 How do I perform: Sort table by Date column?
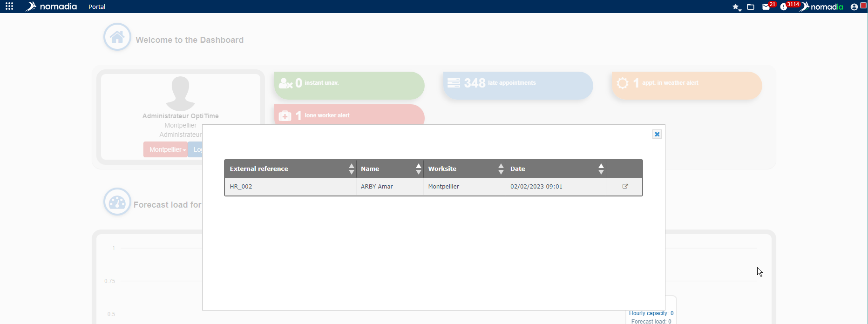point(601,169)
